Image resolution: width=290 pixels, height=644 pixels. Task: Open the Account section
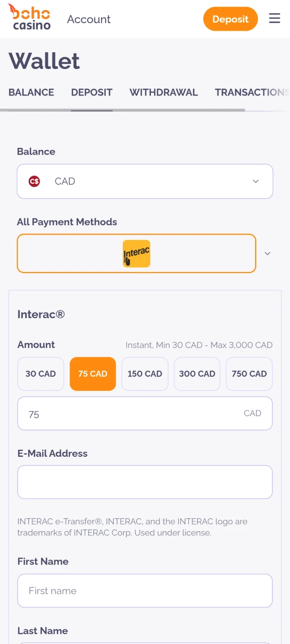click(89, 19)
